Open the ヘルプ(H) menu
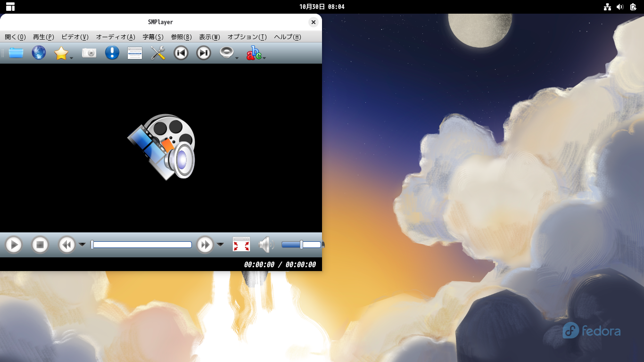The width and height of the screenshot is (644, 362). click(x=288, y=37)
